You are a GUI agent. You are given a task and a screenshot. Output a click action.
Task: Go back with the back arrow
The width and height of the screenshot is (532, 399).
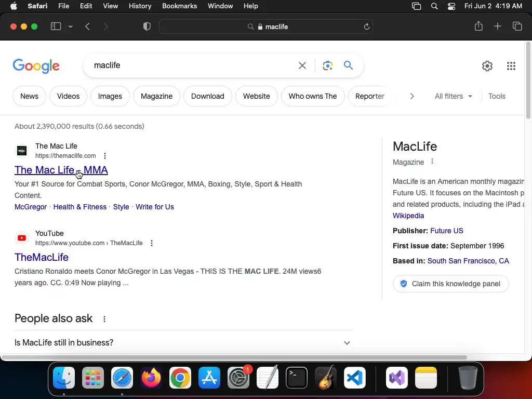(x=87, y=26)
